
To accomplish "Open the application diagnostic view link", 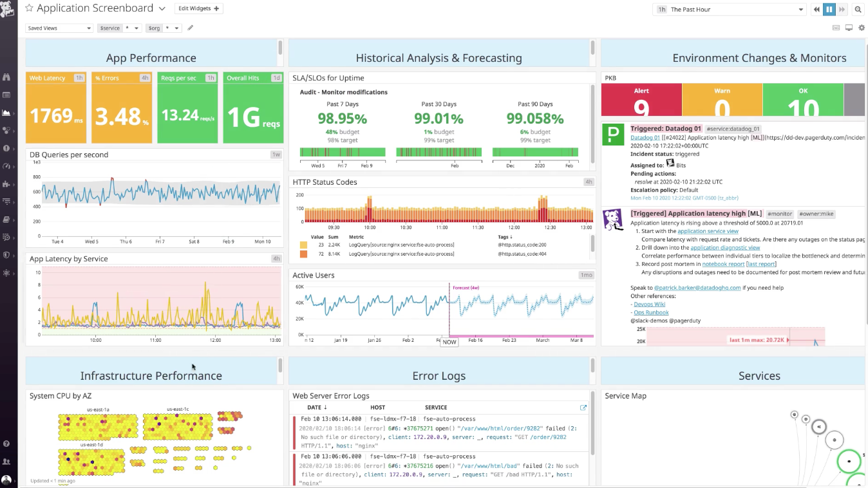I will [x=725, y=247].
